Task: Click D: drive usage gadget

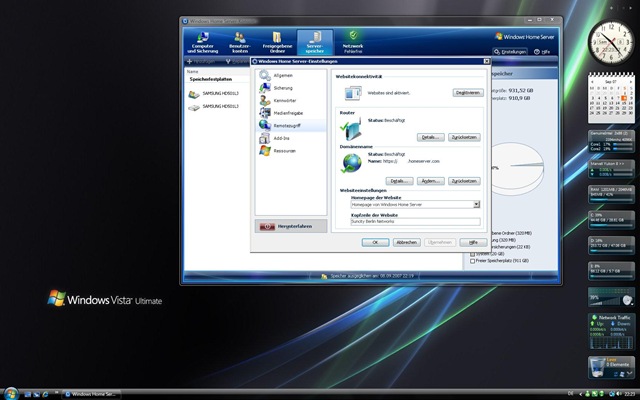Action: point(611,245)
